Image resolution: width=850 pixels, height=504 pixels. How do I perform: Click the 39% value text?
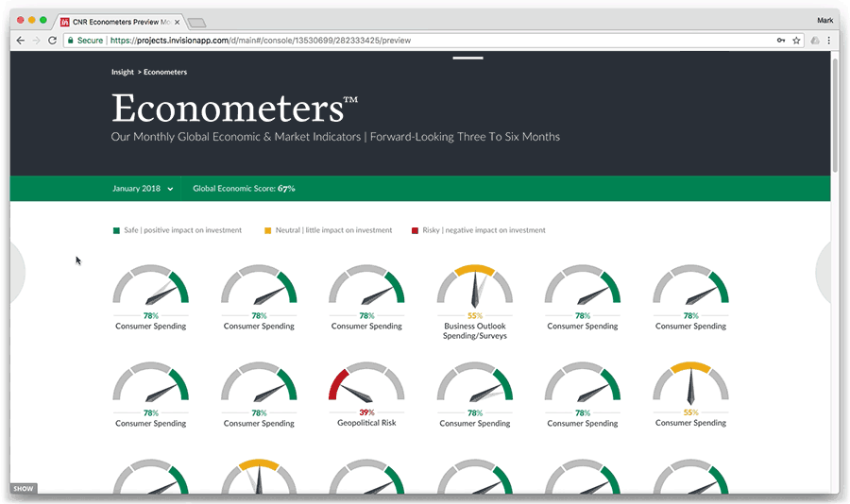tap(366, 412)
